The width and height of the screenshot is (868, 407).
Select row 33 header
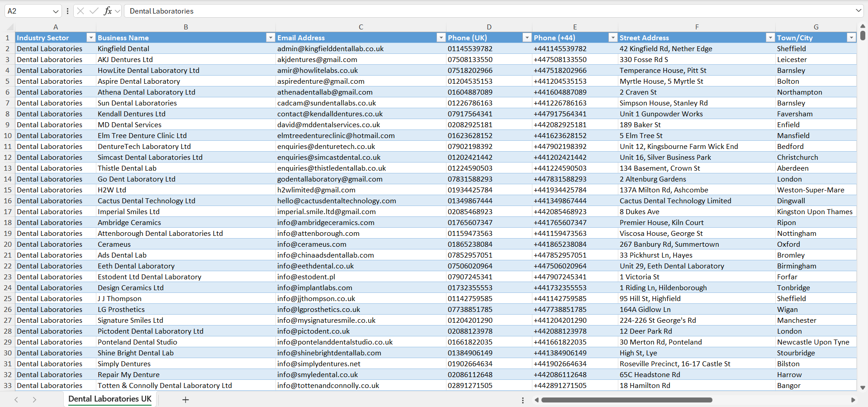point(8,385)
